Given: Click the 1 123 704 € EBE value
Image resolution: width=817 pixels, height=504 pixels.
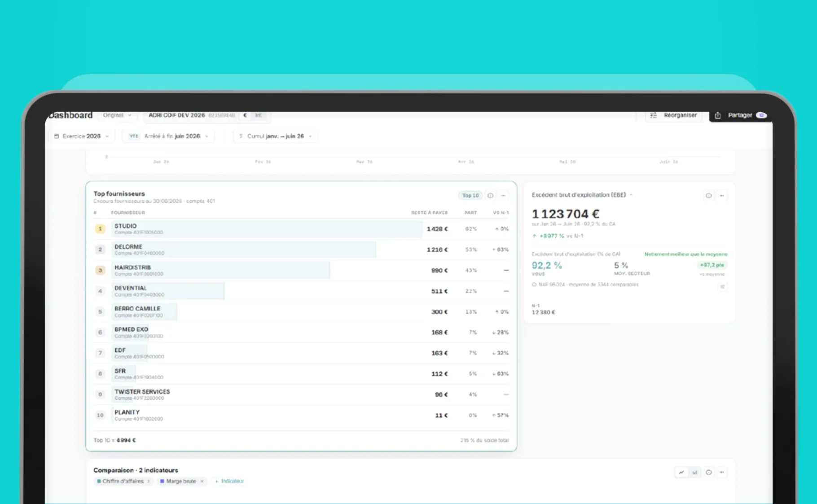Looking at the screenshot, I should pyautogui.click(x=565, y=214).
